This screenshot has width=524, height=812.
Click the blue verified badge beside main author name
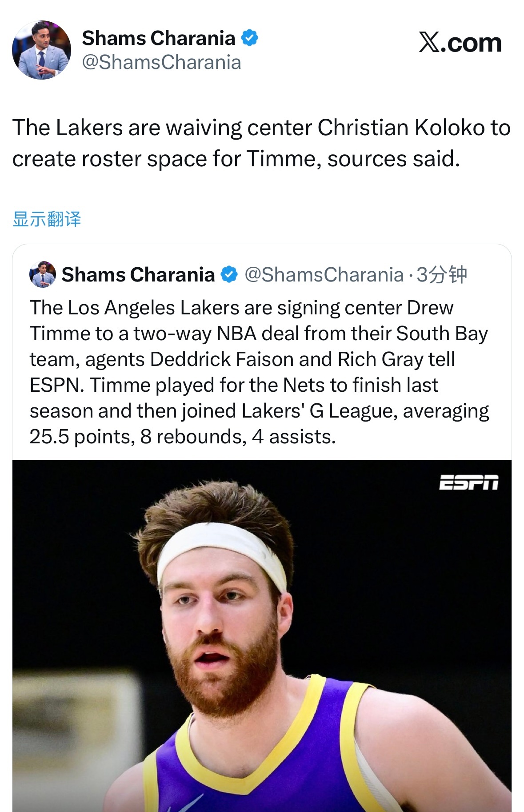coord(249,38)
